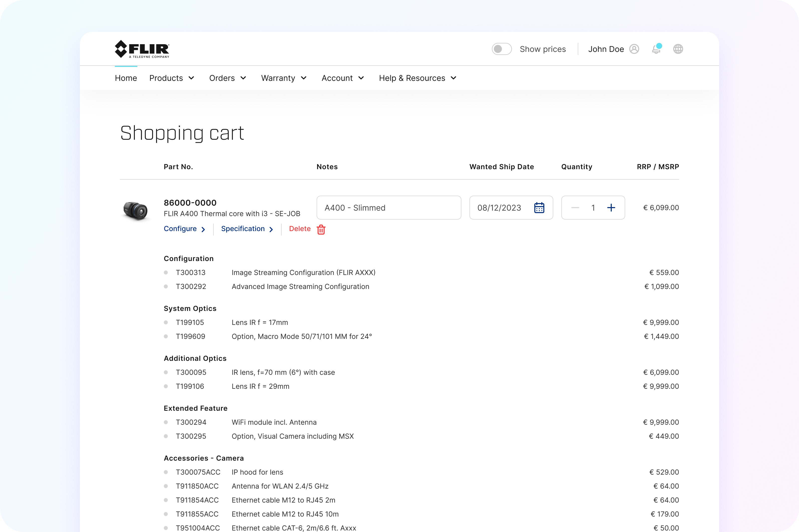Click part number 86000-0000
This screenshot has width=799, height=532.
pyautogui.click(x=190, y=203)
